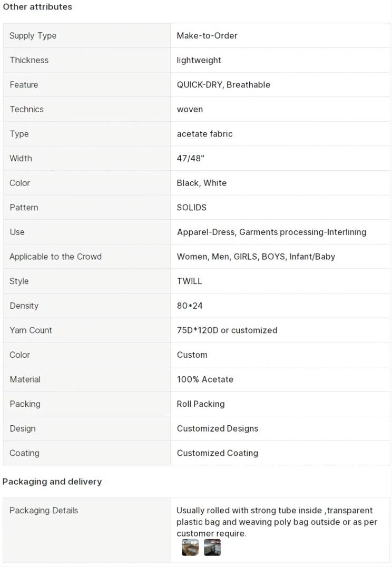Click the "100% Acetate" material value
The height and width of the screenshot is (567, 392).
pos(205,379)
